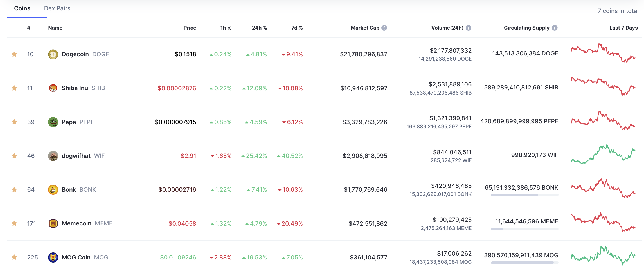Viewport: 644px width, 273px height.
Task: Open the Bonk coin page link
Action: click(x=79, y=190)
